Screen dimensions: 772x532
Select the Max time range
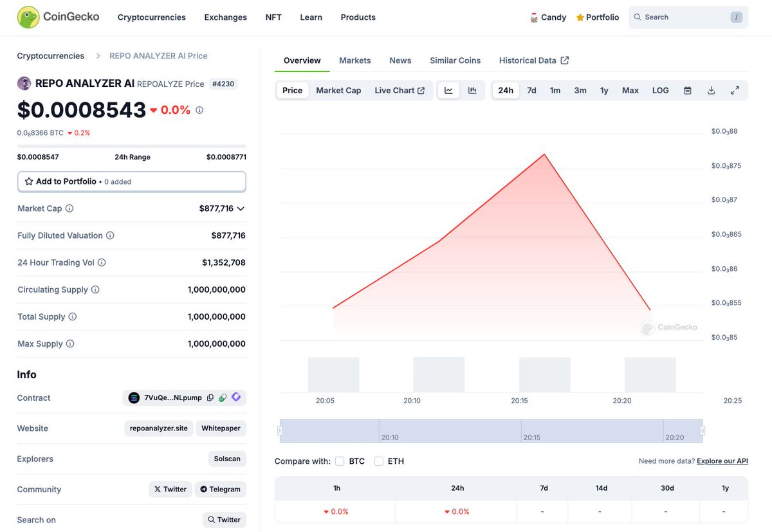coord(630,91)
